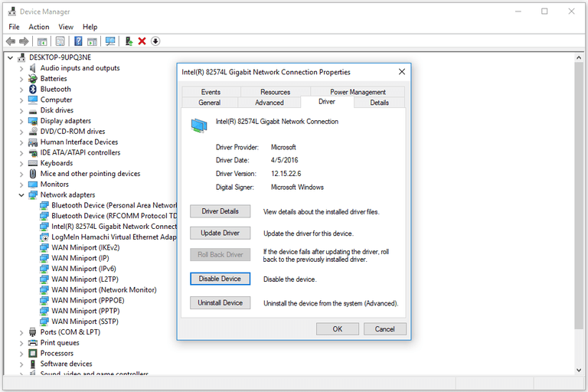Expand the Computer node
Image resolution: width=588 pixels, height=392 pixels.
coord(21,100)
